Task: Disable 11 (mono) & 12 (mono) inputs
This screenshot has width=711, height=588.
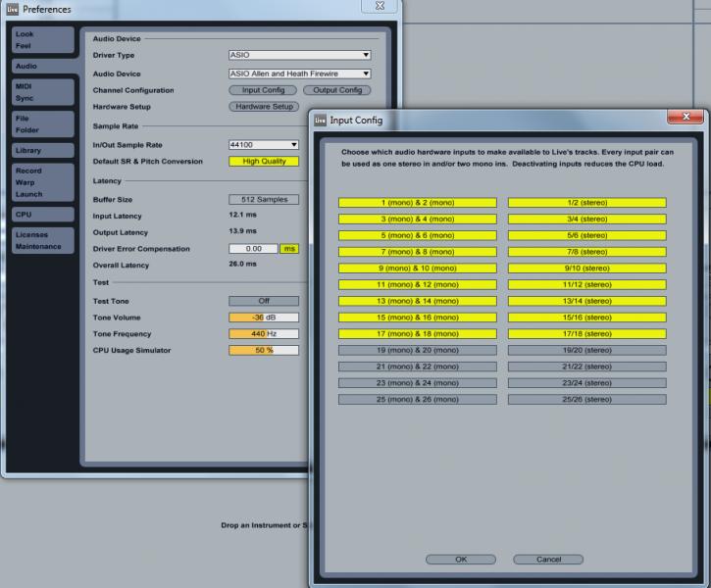Action: 418,284
